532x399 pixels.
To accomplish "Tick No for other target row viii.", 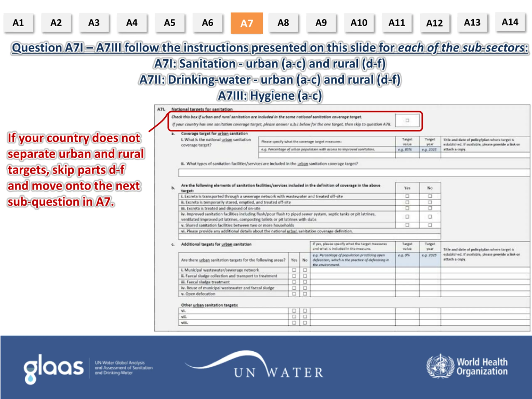I will pyautogui.click(x=305, y=323).
